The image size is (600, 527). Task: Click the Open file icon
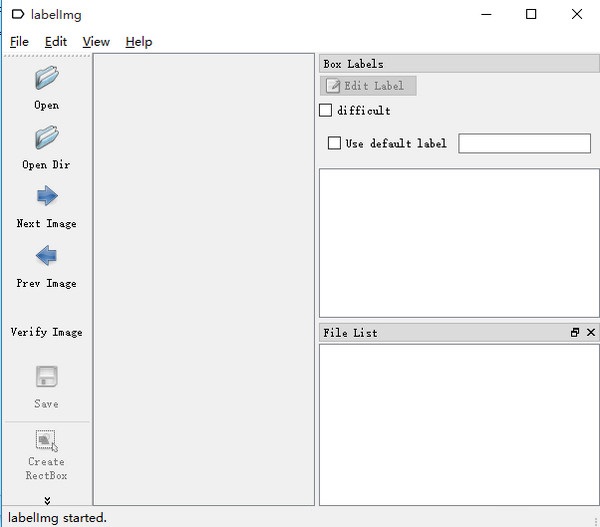(46, 79)
